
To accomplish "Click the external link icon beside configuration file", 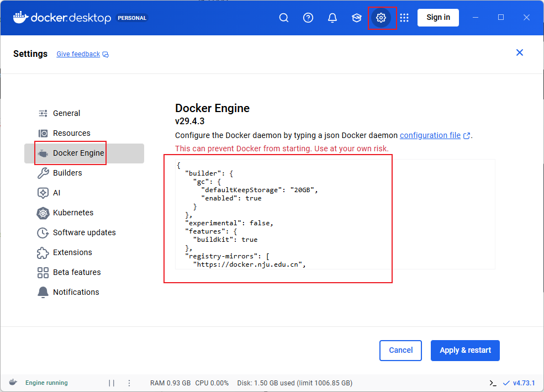I will pos(467,136).
